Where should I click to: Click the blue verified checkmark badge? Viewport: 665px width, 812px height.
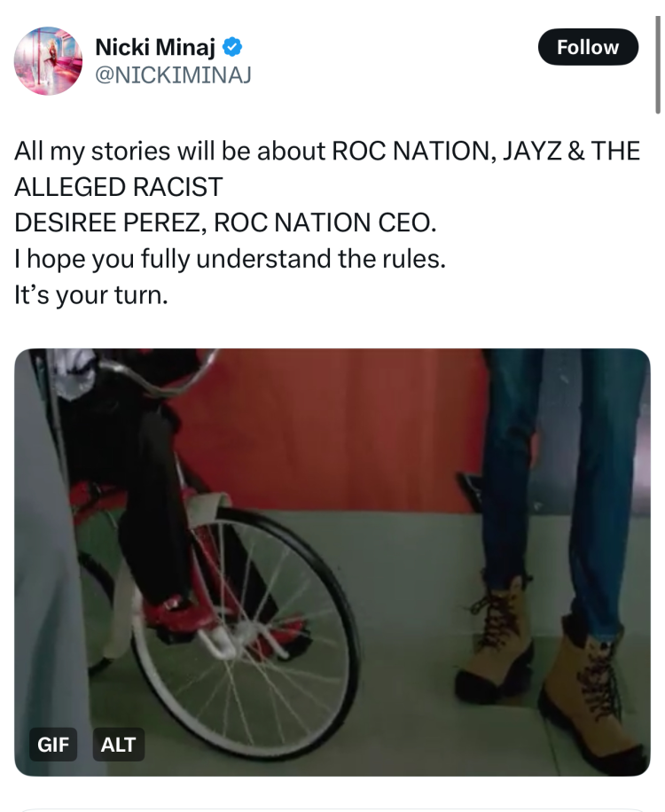pyautogui.click(x=233, y=48)
